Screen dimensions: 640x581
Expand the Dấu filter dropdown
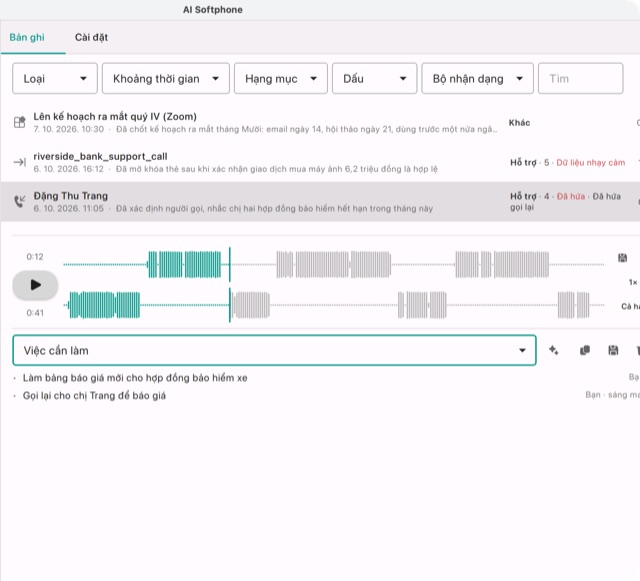click(375, 78)
